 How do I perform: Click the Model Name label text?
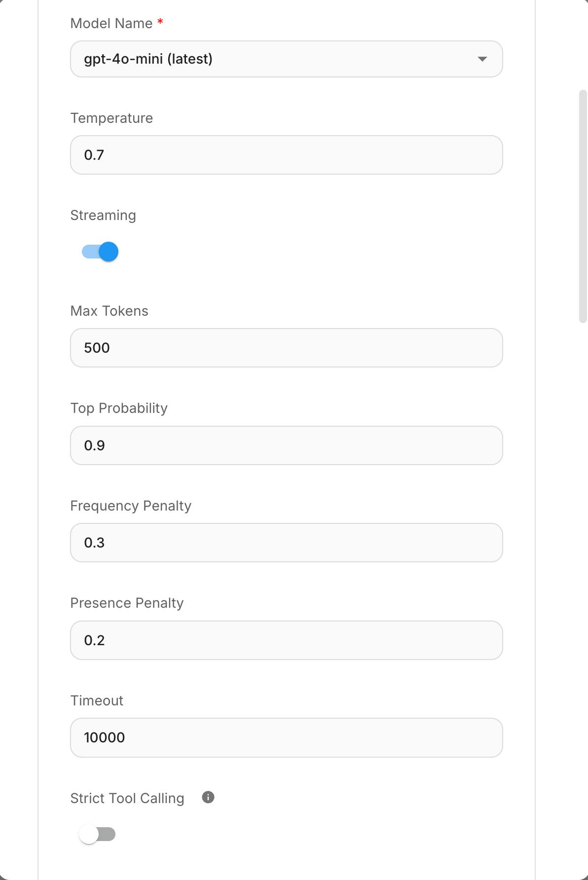pos(111,23)
